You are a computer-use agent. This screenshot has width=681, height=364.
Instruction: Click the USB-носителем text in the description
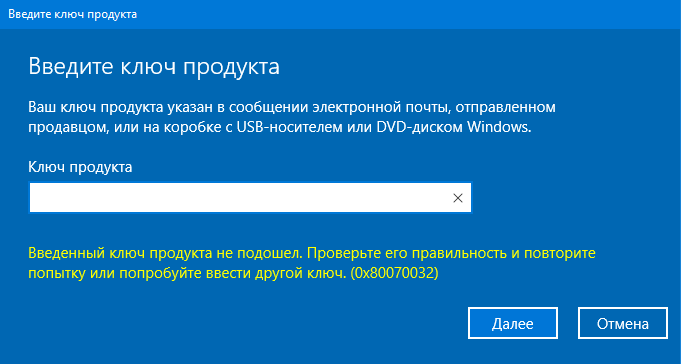[273, 128]
